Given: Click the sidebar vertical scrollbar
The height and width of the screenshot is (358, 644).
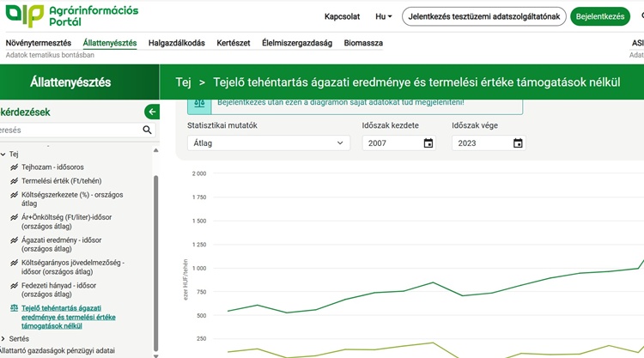Looking at the screenshot, I should [x=155, y=258].
